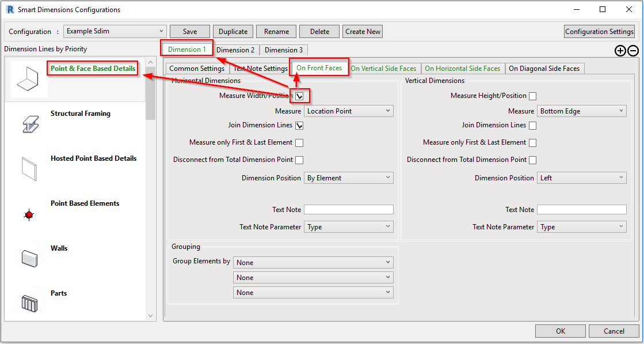The width and height of the screenshot is (644, 344).
Task: Select the Point Based Elements red dot icon
Action: (x=29, y=214)
